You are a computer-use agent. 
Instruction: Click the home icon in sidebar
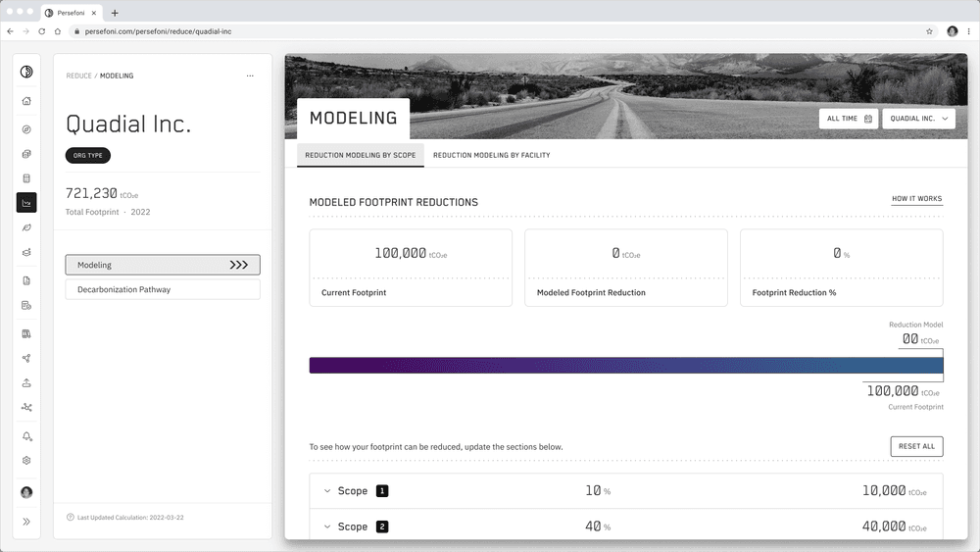click(26, 101)
